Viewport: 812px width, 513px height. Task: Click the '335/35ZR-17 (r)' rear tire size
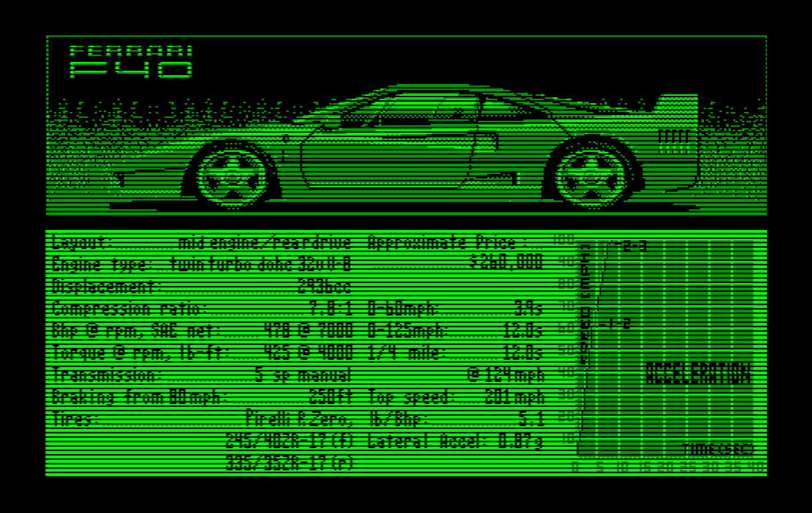pos(289,463)
